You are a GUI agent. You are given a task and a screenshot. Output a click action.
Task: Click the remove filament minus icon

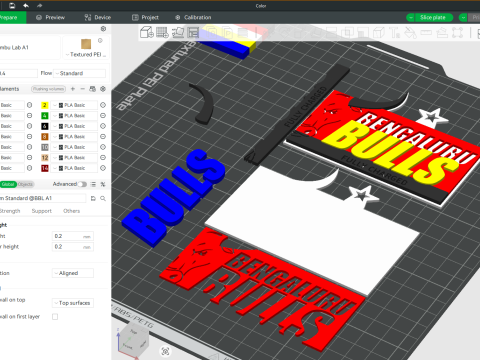pyautogui.click(x=83, y=89)
